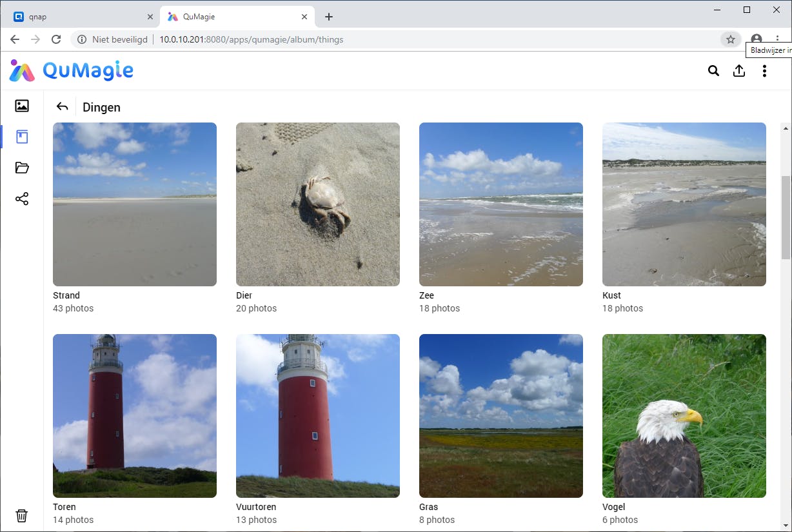Click the '43 photos' count text
Viewport: 792px width, 532px height.
(x=73, y=308)
